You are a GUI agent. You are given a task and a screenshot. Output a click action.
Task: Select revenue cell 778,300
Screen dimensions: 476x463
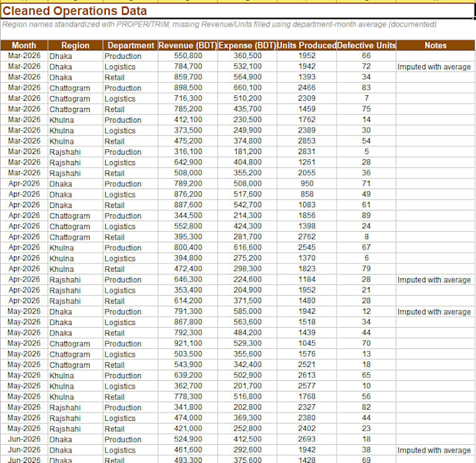[x=188, y=396]
